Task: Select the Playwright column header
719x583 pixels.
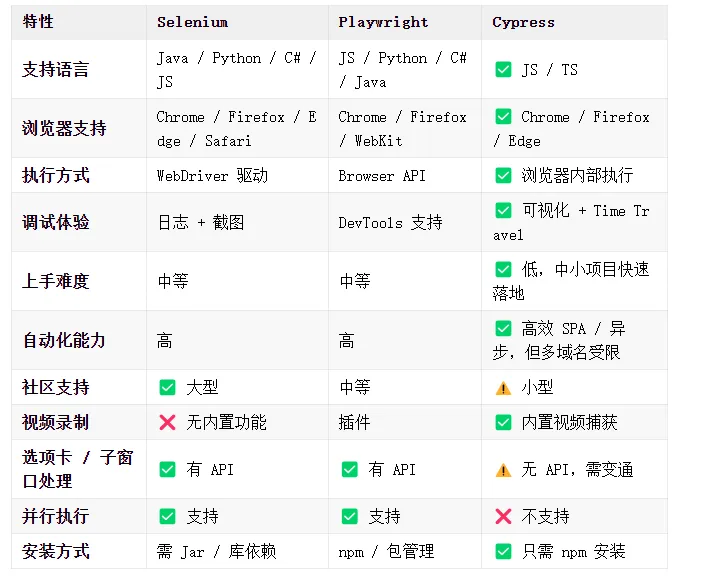Action: (383, 22)
